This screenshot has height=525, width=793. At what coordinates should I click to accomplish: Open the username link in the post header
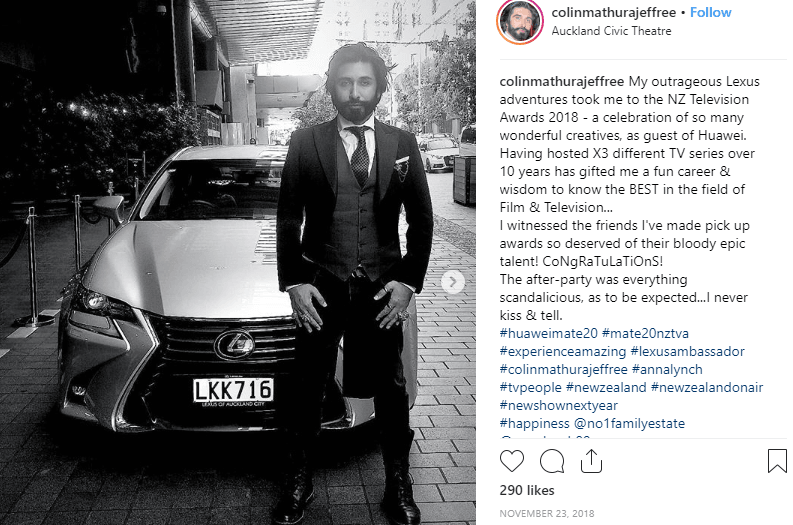point(613,12)
